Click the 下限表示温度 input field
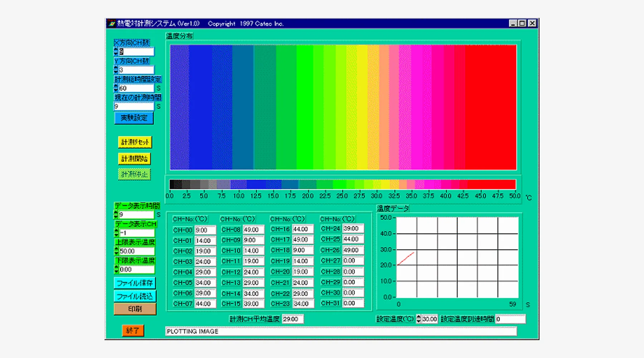Screen dimensions: 644x358 click(x=137, y=269)
